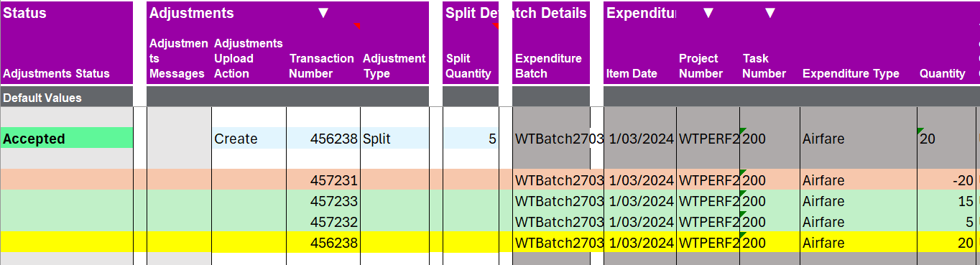Select the -20 quantity cell
Image resolution: width=980 pixels, height=265 pixels.
tap(946, 180)
